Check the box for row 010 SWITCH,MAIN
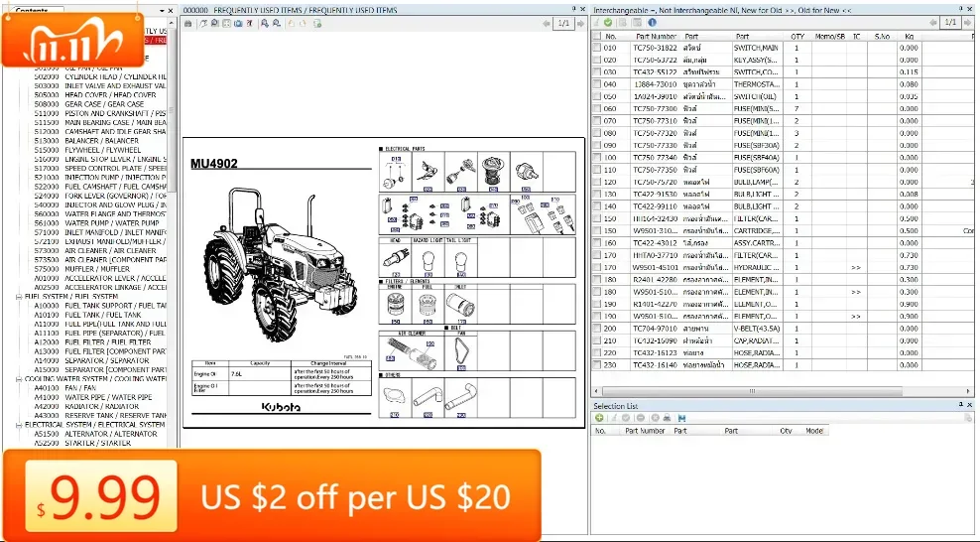 point(597,48)
